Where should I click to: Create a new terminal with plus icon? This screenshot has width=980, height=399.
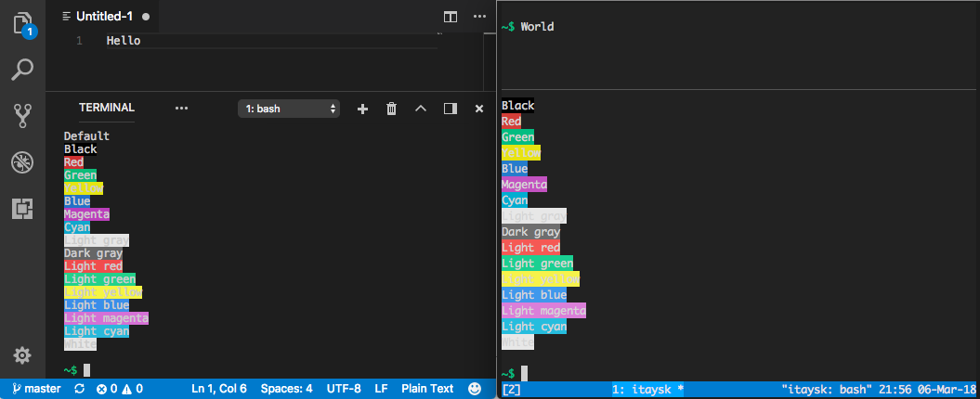362,109
